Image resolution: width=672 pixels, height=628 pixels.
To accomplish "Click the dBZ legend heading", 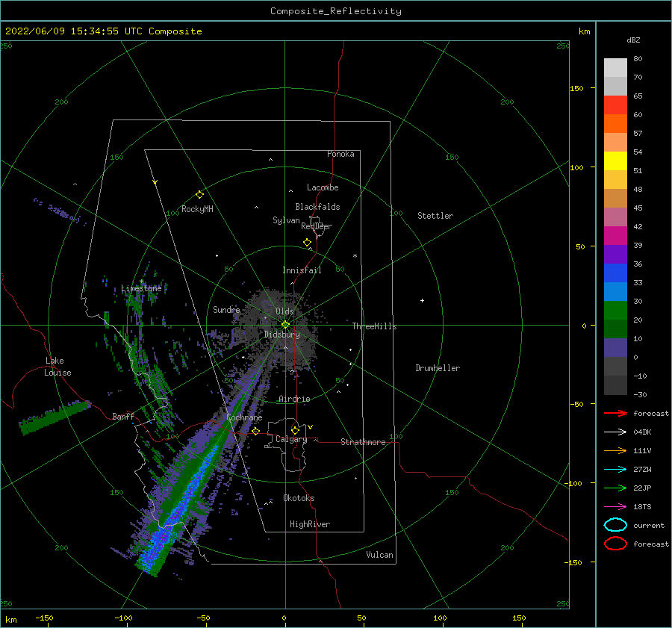I will coord(633,40).
